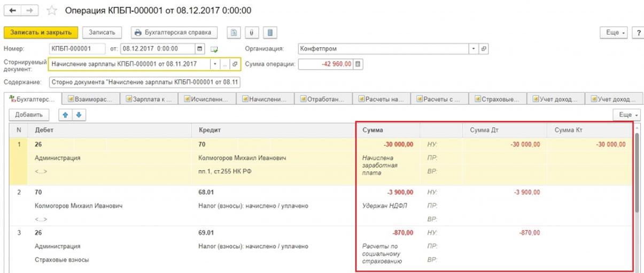Viewport: 644px width, 273px height.
Task: Expand the Сторнируемый документ dropdown
Action: 215,64
